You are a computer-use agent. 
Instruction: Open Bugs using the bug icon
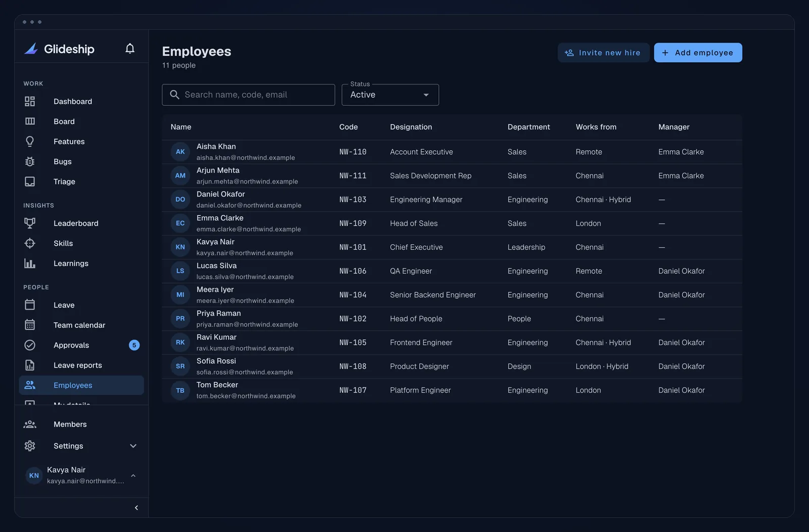[30, 162]
